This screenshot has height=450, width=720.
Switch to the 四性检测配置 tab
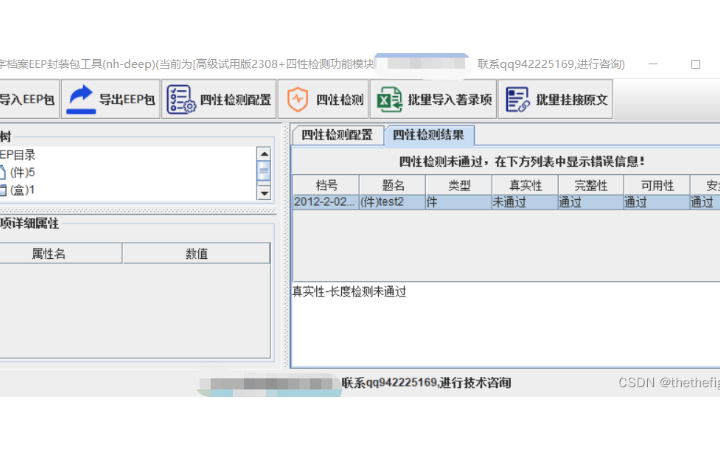(338, 135)
